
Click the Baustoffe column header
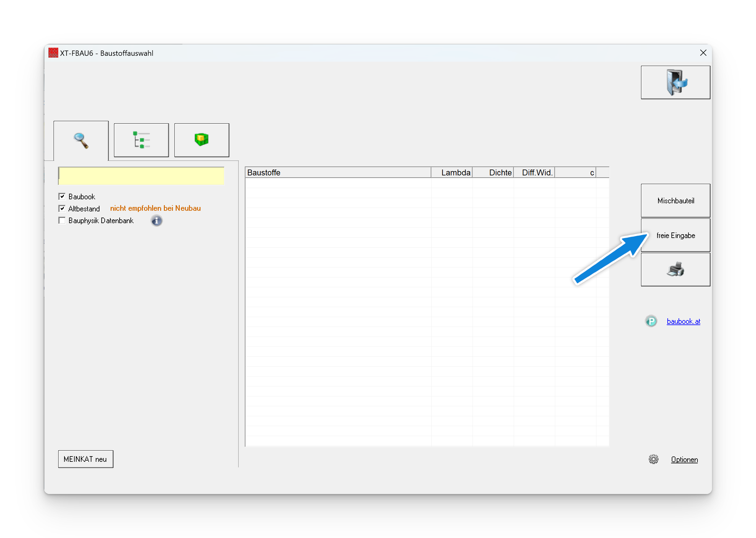coord(338,173)
